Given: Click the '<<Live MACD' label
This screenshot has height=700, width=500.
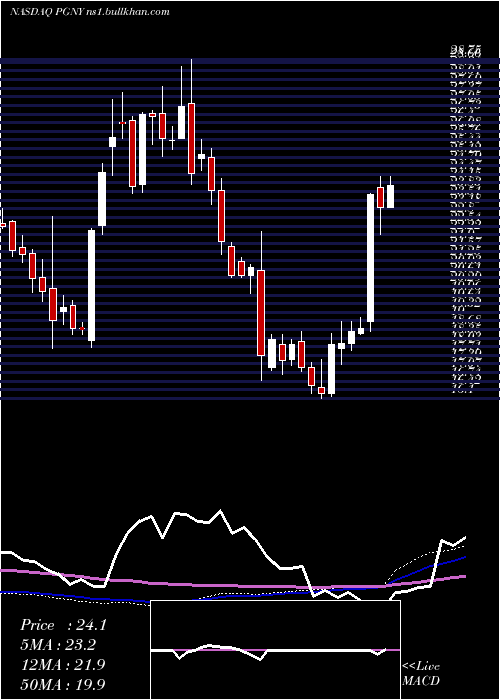Looking at the screenshot, I should pos(421,673).
